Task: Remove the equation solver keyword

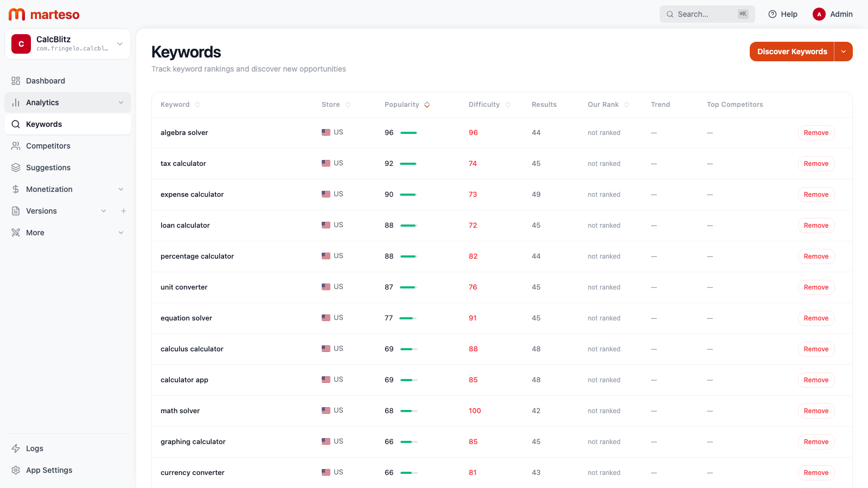Action: pyautogui.click(x=816, y=318)
